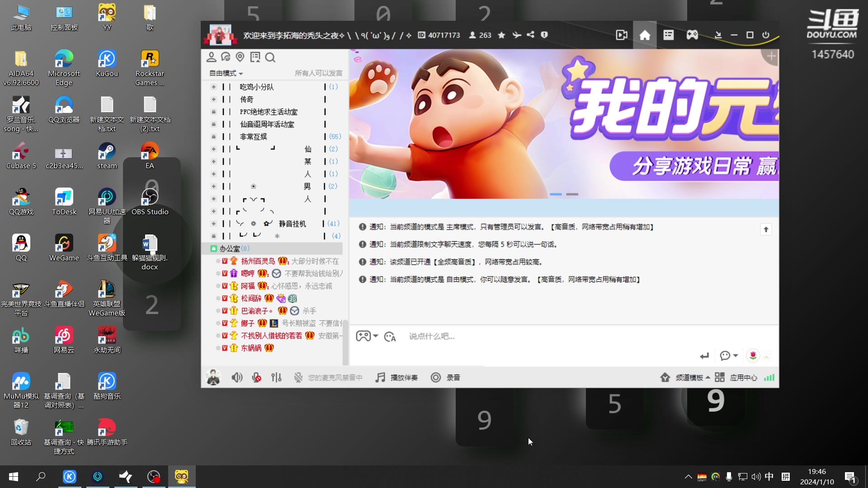The width and height of the screenshot is (868, 488).
Task: Open the audio mixer settings icon
Action: coord(276,377)
